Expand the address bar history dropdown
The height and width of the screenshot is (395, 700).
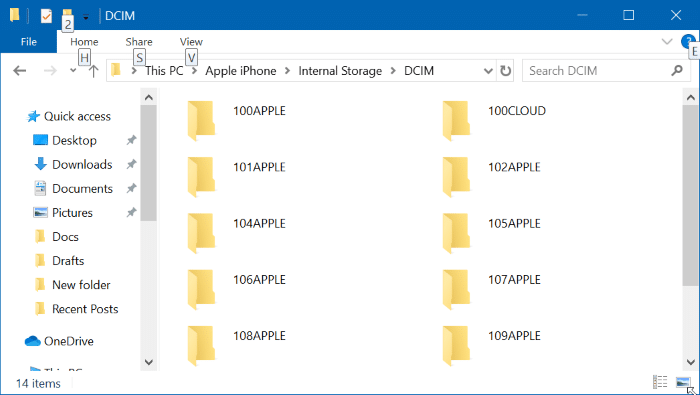(x=488, y=71)
